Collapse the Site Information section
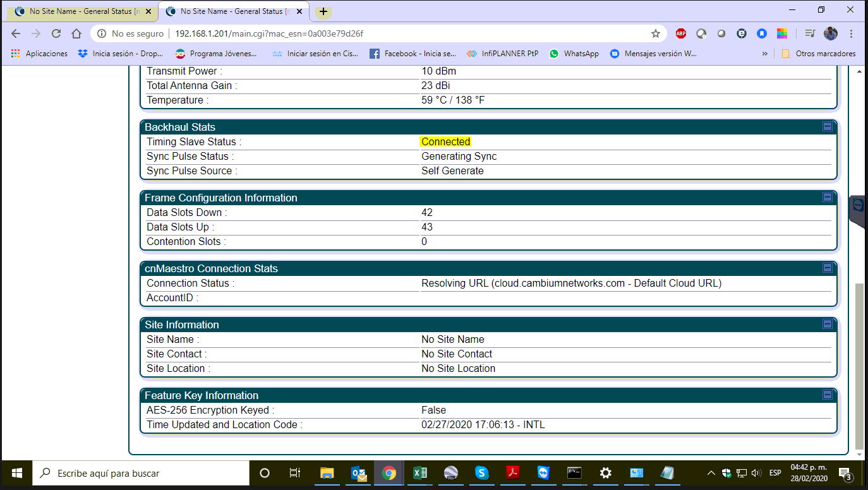This screenshot has height=490, width=868. click(827, 325)
